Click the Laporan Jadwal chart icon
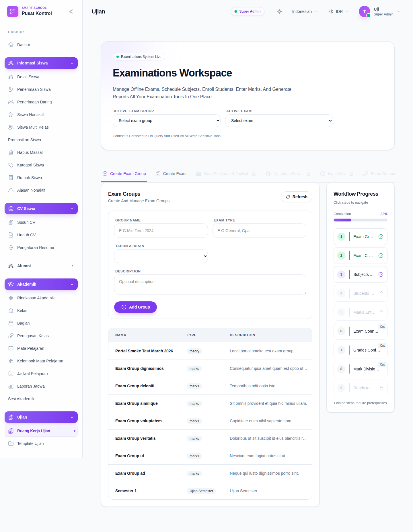This screenshot has width=413, height=532. [x=11, y=386]
